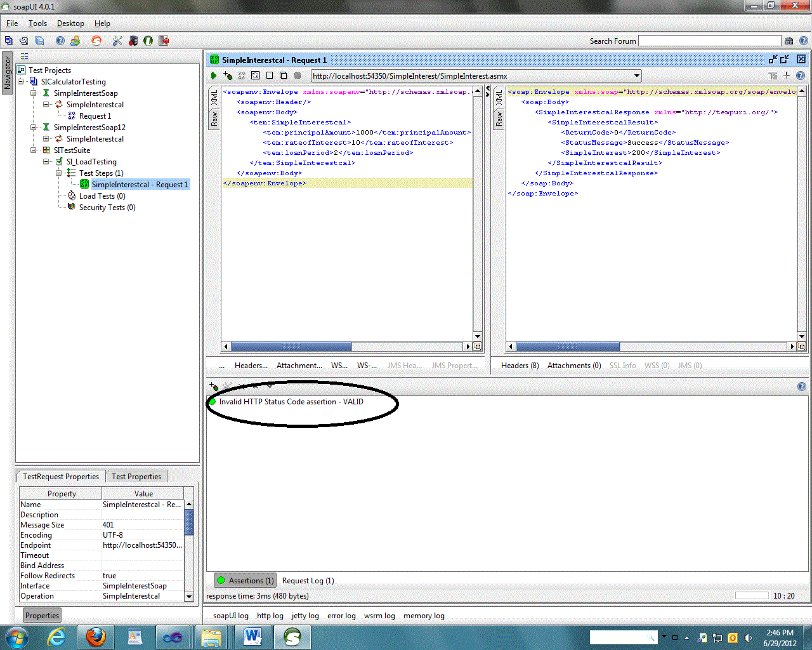Click the binoculars search forum icon

pyautogui.click(x=789, y=41)
